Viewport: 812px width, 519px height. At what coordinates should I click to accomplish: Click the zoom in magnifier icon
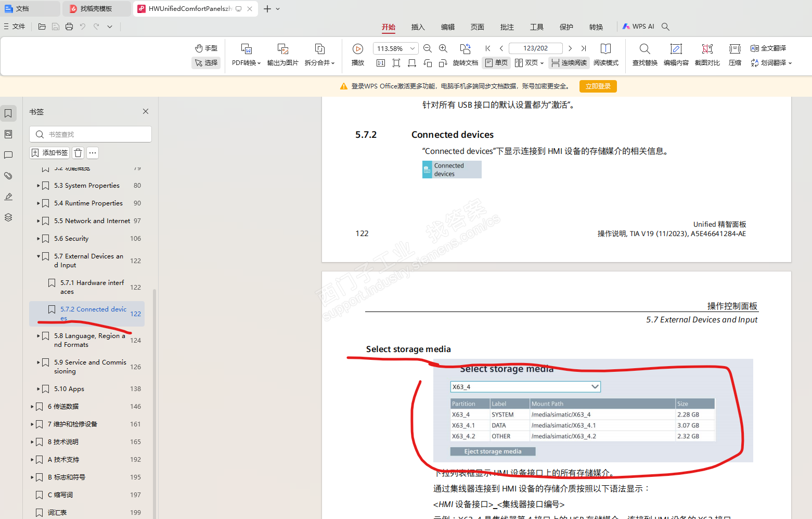[x=443, y=48]
